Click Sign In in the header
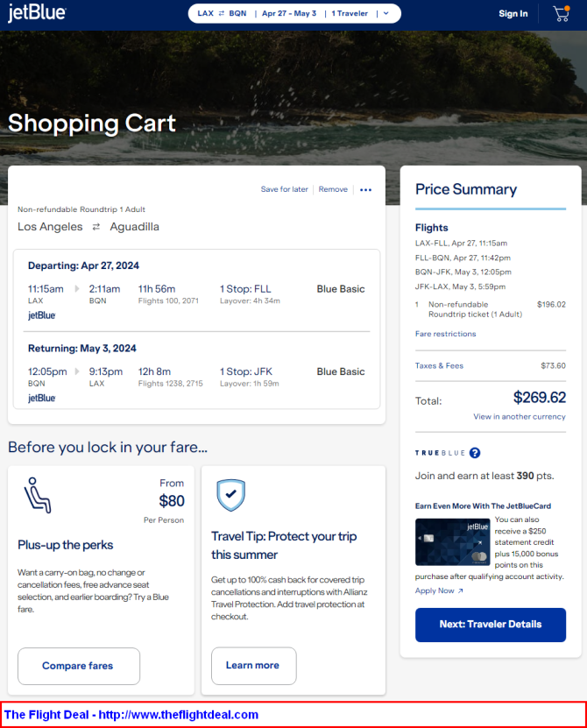The image size is (587, 728). coord(513,13)
